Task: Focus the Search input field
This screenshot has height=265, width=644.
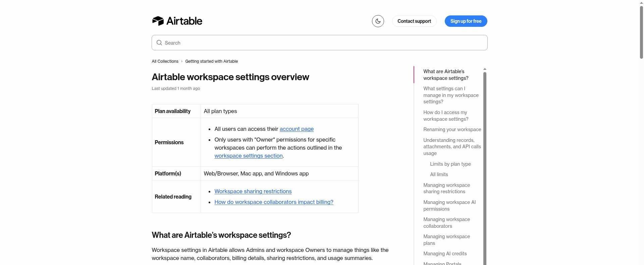Action: pos(319,43)
